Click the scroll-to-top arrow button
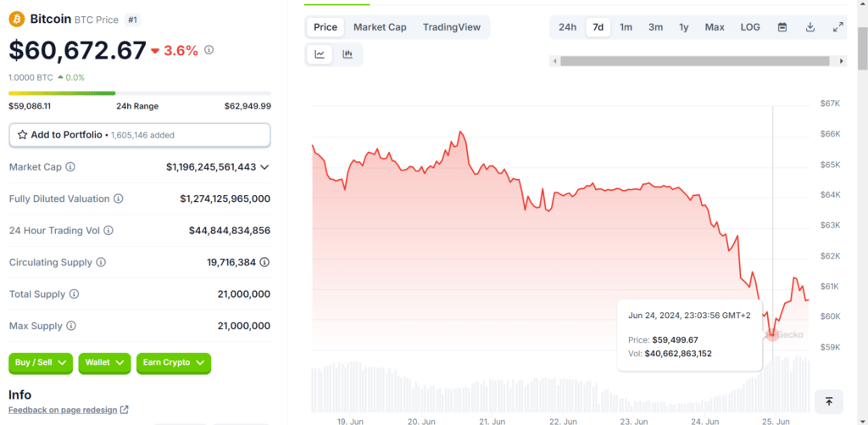This screenshot has width=868, height=425. pos(828,401)
